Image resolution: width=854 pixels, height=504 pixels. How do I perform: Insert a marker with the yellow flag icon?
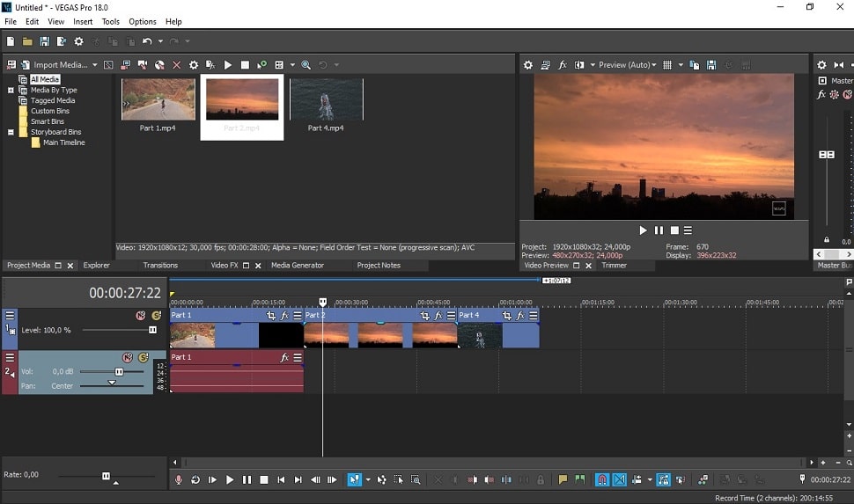(x=563, y=479)
